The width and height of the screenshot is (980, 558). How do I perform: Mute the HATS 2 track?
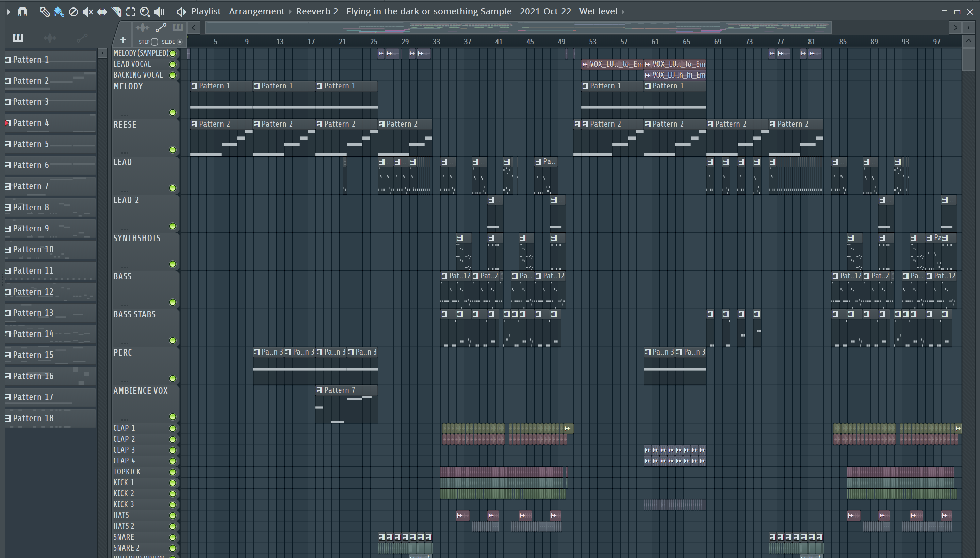point(173,526)
